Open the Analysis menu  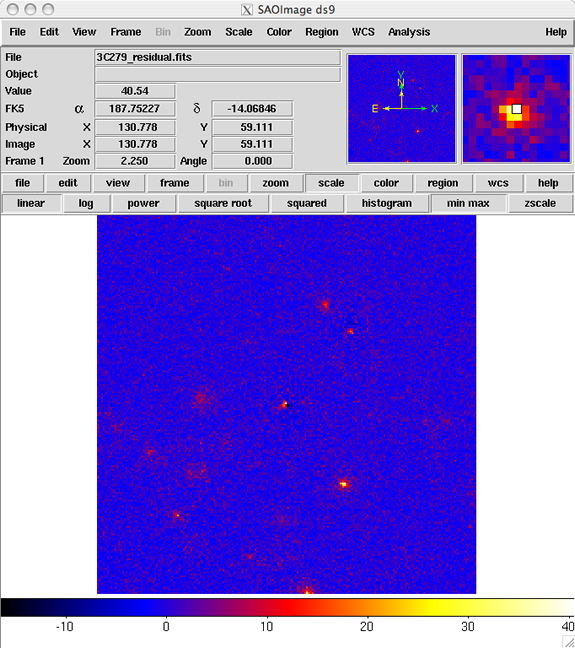click(x=409, y=32)
